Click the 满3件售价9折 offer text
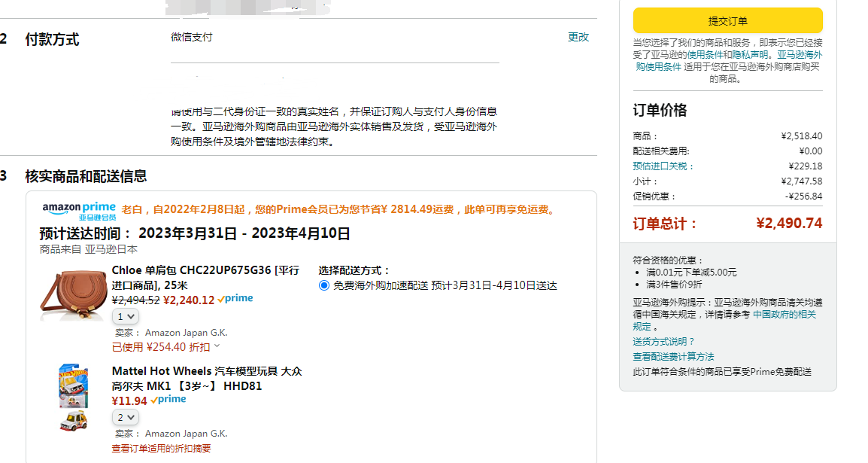The height and width of the screenshot is (463, 868). [x=674, y=284]
